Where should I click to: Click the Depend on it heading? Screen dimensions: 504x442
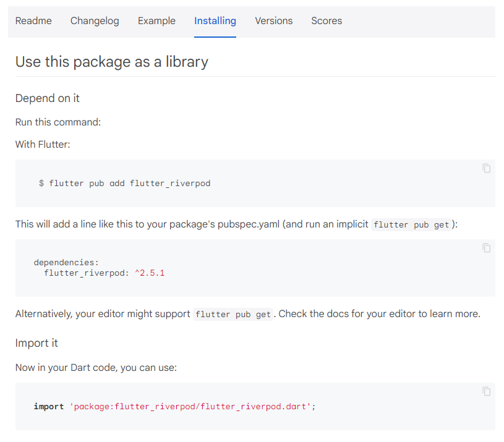pos(47,98)
